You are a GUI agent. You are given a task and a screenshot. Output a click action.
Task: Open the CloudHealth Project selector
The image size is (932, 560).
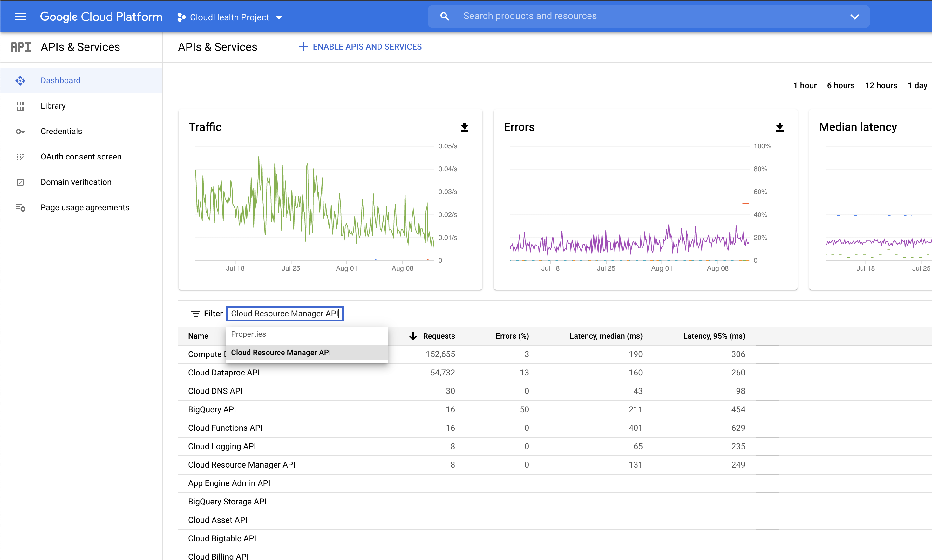[x=229, y=17]
